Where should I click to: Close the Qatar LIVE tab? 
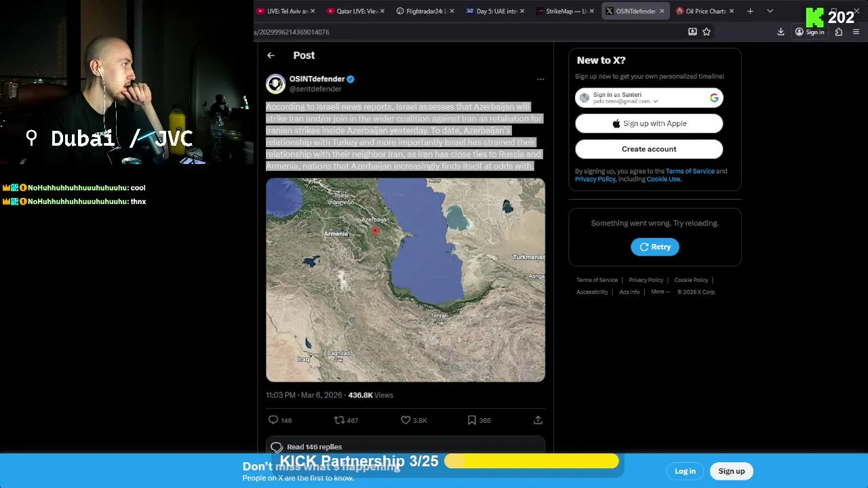pos(382,11)
